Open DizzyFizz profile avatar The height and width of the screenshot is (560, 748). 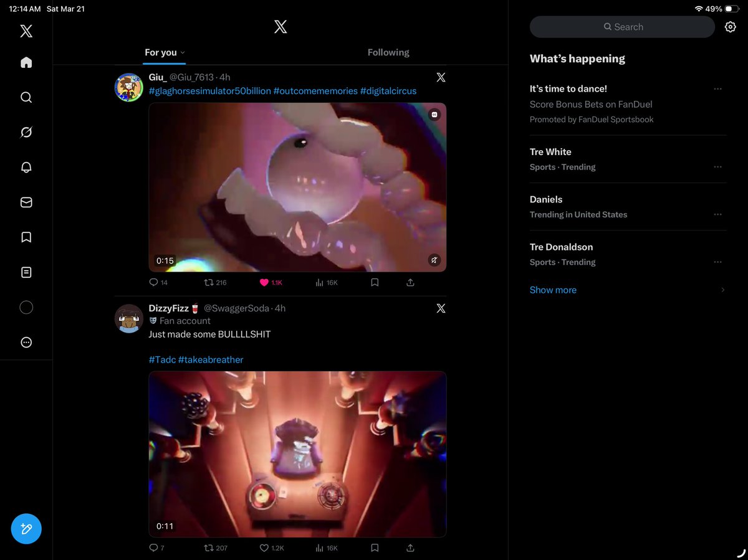pos(129,318)
